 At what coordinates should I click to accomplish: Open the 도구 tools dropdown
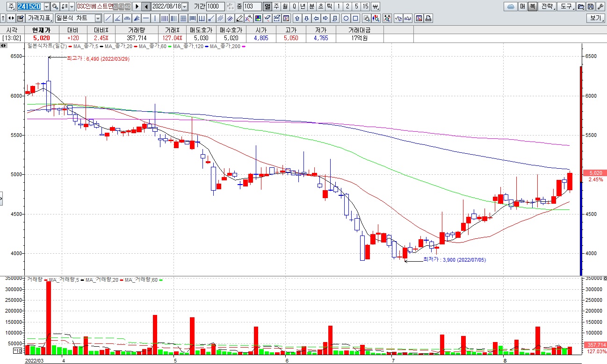pos(566,7)
